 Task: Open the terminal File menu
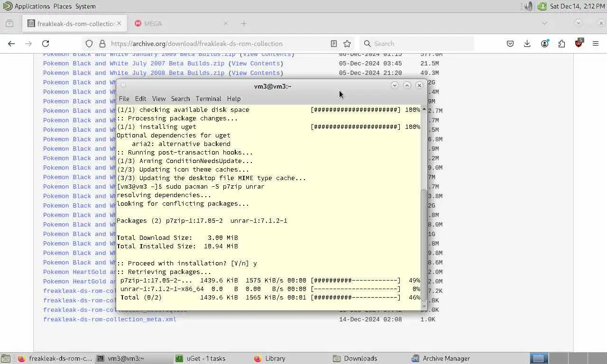[124, 99]
